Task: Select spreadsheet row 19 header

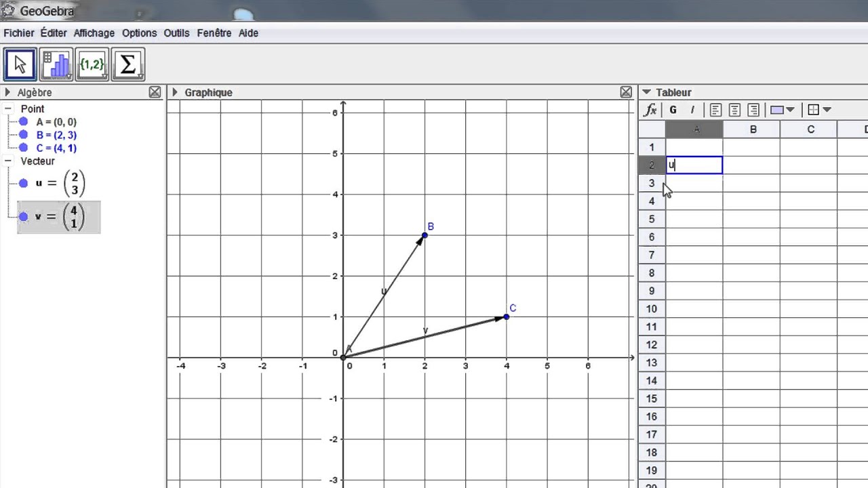Action: (x=652, y=470)
